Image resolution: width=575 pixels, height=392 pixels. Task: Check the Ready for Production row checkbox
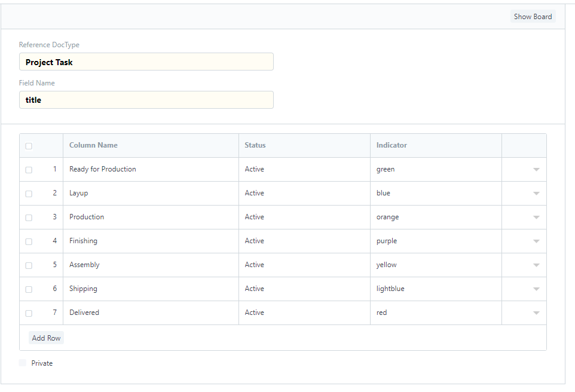click(x=29, y=170)
